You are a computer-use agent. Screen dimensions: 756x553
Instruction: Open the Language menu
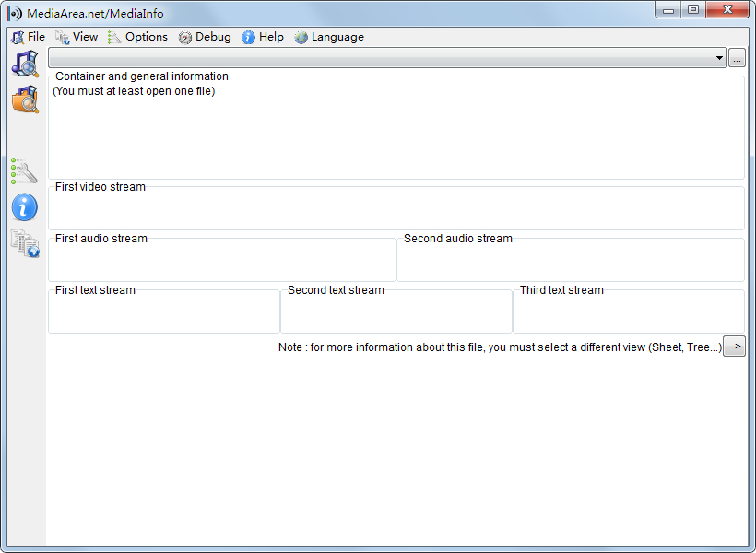pos(329,37)
